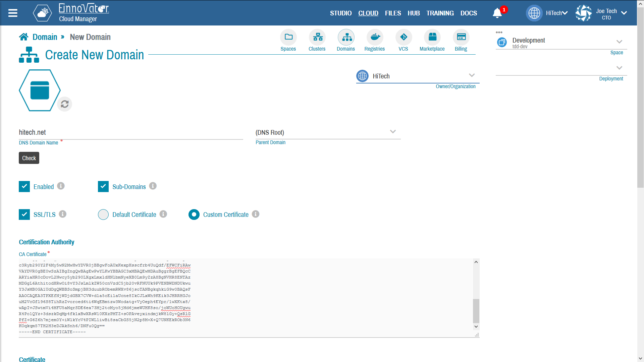Toggle the Enabled checkbox off

(24, 186)
